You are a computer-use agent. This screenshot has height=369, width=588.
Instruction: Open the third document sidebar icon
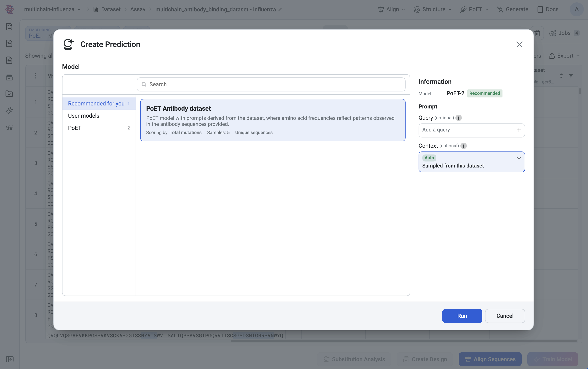[x=9, y=60]
